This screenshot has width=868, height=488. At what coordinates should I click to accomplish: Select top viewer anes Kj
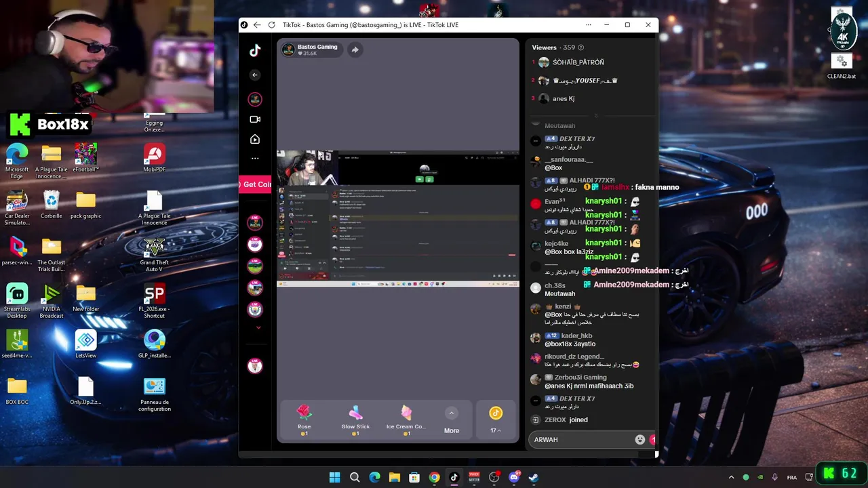point(563,98)
